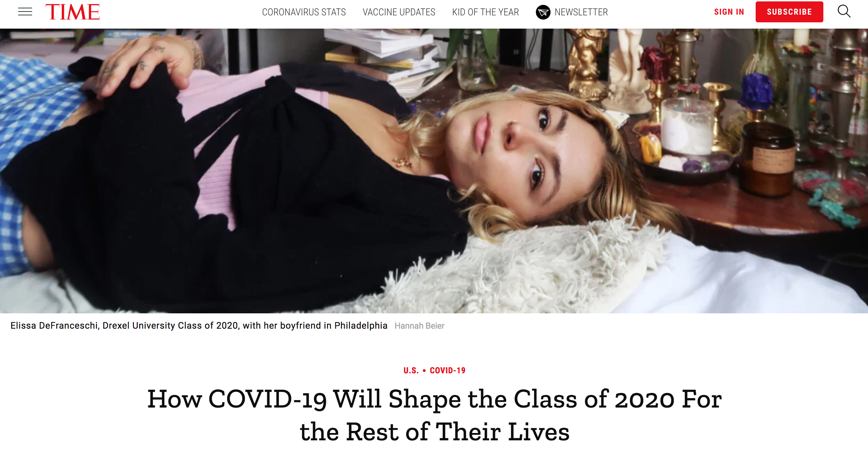Click the candle jar in photo
868x455 pixels.
tap(769, 159)
